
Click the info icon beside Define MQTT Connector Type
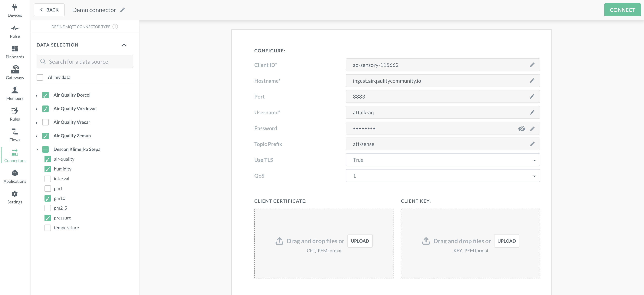coord(115,27)
